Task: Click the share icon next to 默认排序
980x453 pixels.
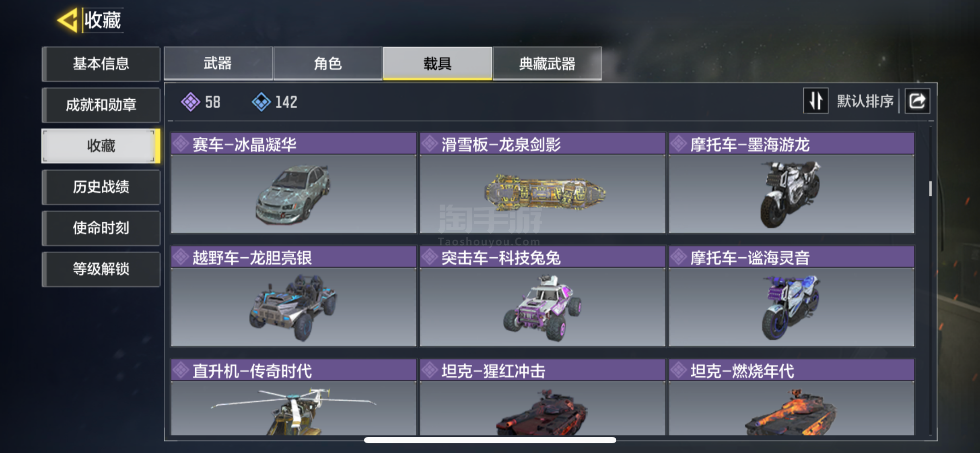Action: (917, 101)
